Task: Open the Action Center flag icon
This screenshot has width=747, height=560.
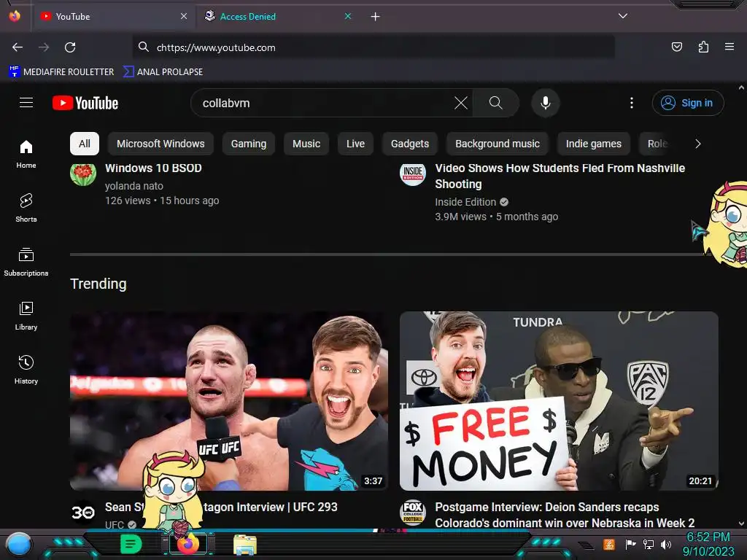Action: pos(630,544)
